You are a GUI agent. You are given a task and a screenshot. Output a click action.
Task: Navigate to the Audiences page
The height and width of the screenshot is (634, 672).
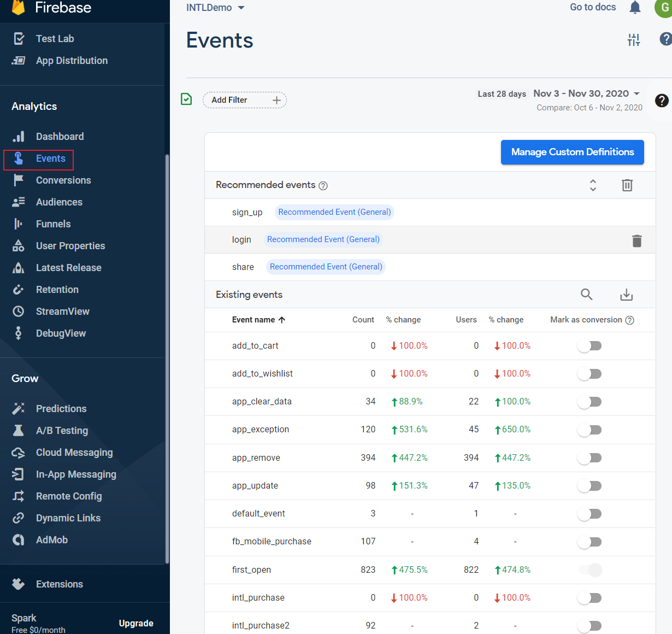(x=59, y=202)
